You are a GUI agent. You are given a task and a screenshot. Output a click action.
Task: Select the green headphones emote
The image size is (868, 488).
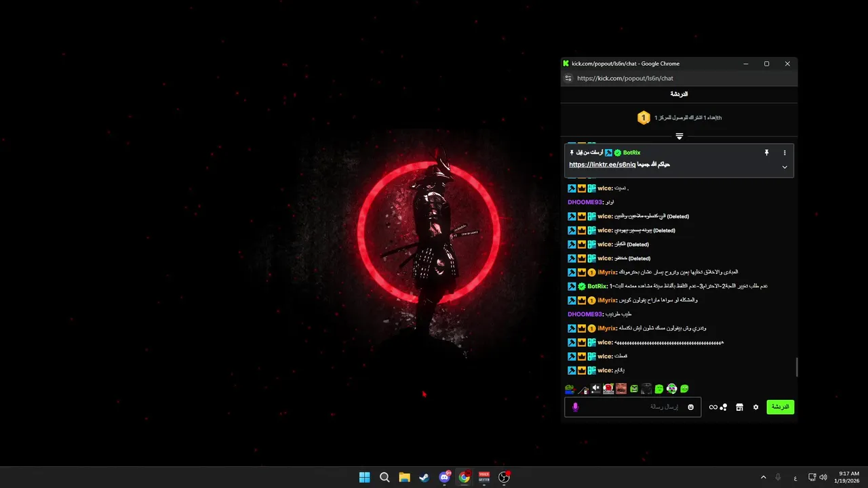(671, 389)
